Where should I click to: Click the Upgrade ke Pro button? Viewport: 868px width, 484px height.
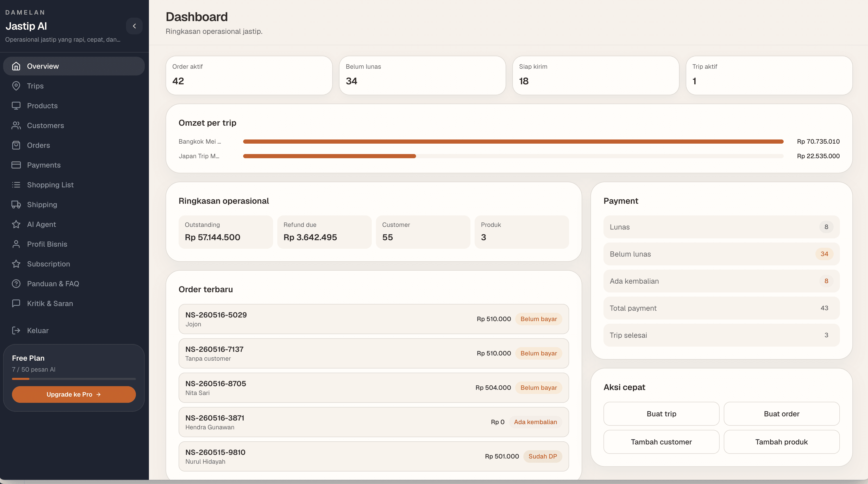pyautogui.click(x=74, y=394)
